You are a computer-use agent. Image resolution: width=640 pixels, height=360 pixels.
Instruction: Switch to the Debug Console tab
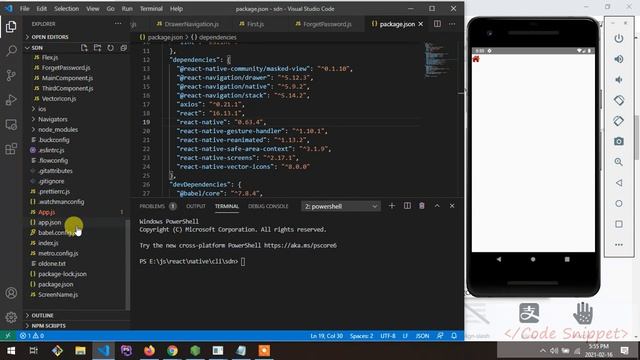268,206
